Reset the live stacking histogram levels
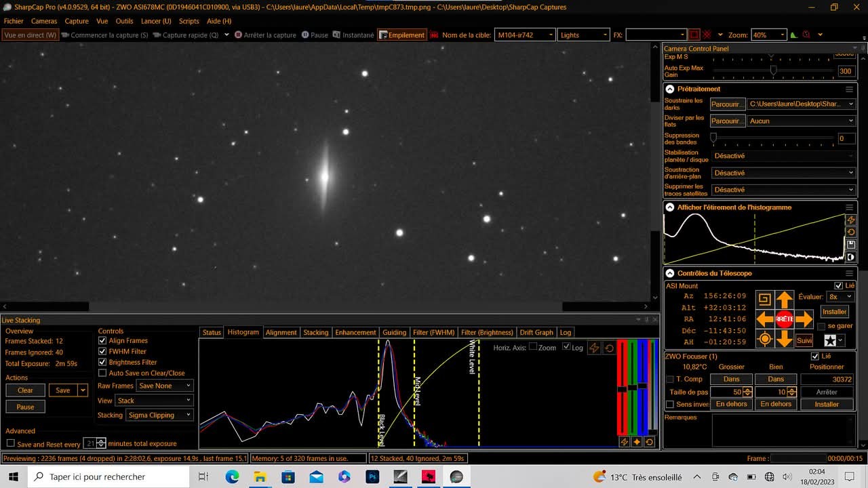 pyautogui.click(x=609, y=348)
